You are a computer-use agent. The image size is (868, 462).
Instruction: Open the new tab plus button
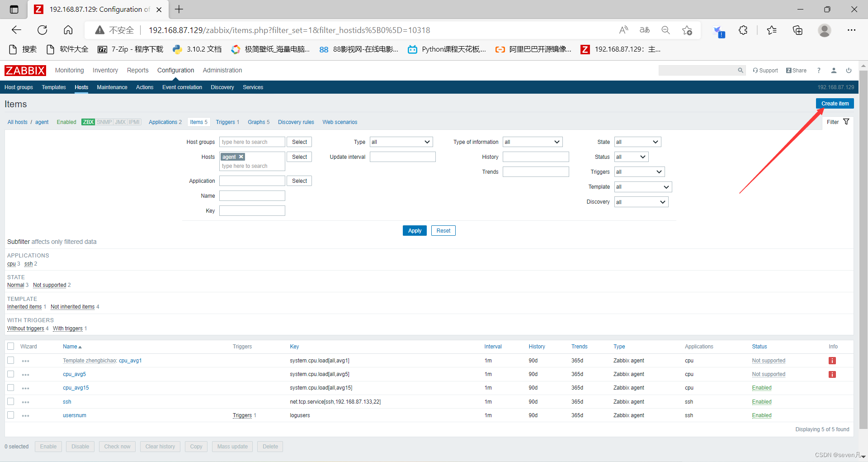click(x=179, y=9)
